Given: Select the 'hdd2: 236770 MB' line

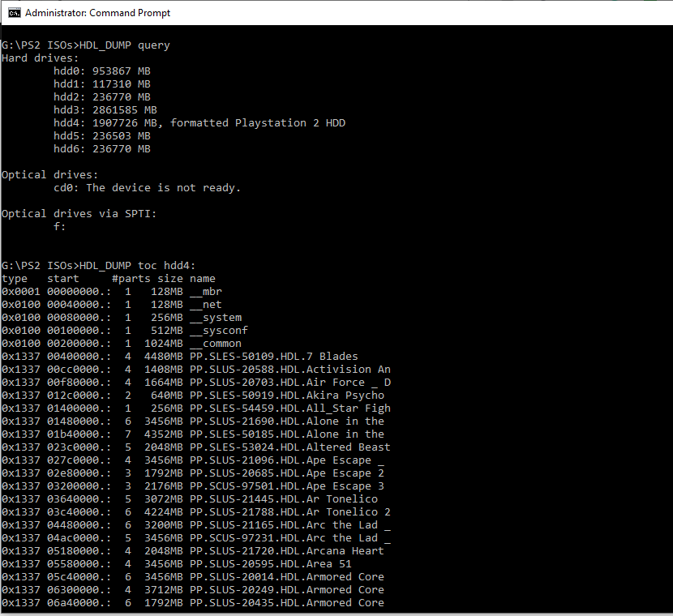Looking at the screenshot, I should pyautogui.click(x=102, y=97).
